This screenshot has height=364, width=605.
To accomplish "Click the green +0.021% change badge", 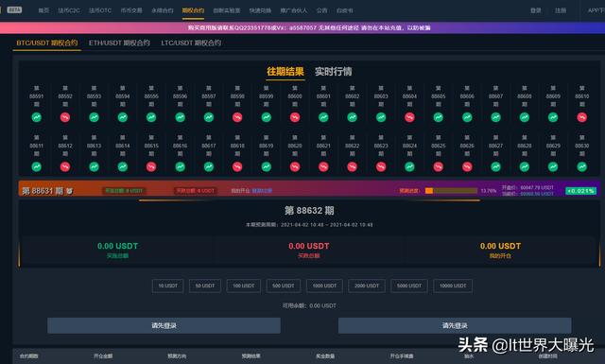I will pyautogui.click(x=580, y=191).
